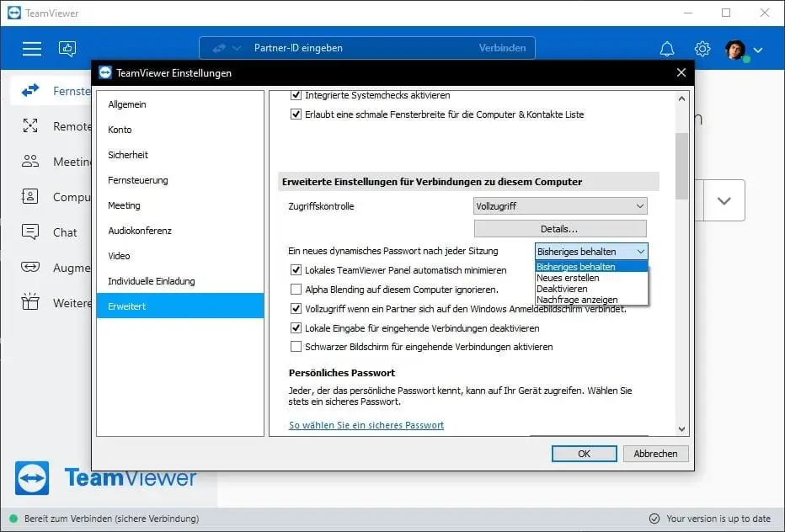
Task: Select the Konto settings category
Action: (x=180, y=129)
